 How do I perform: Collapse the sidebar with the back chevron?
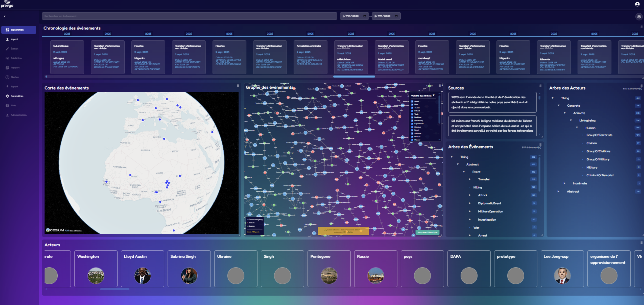(5, 16)
